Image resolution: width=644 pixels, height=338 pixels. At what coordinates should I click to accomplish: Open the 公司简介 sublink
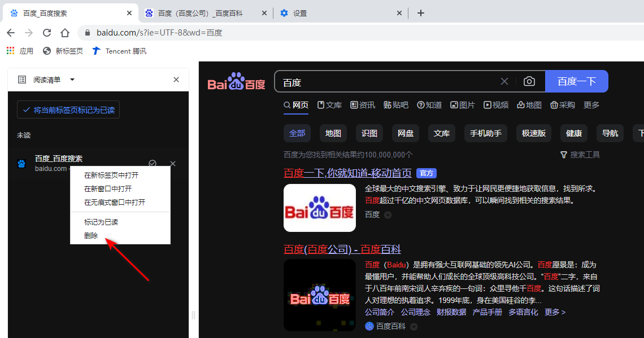pyautogui.click(x=380, y=312)
